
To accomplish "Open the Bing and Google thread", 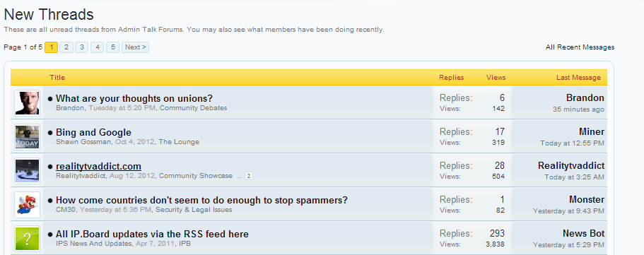I will pyautogui.click(x=93, y=133).
